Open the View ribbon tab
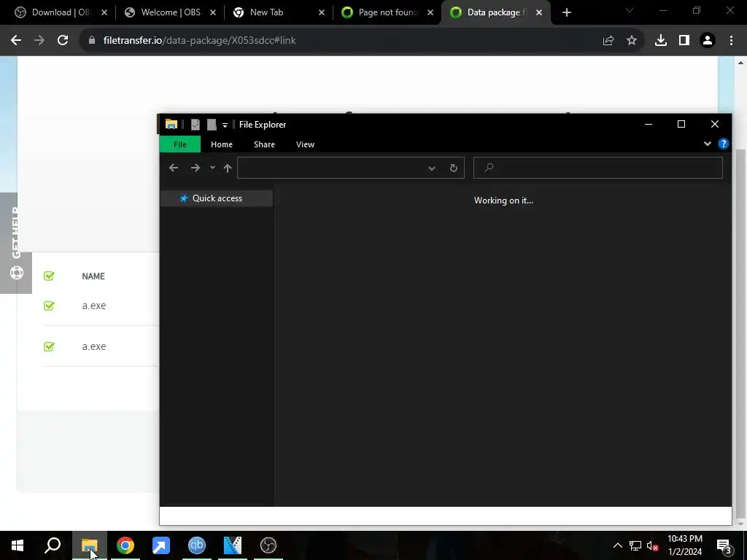The width and height of the screenshot is (747, 560). [305, 144]
